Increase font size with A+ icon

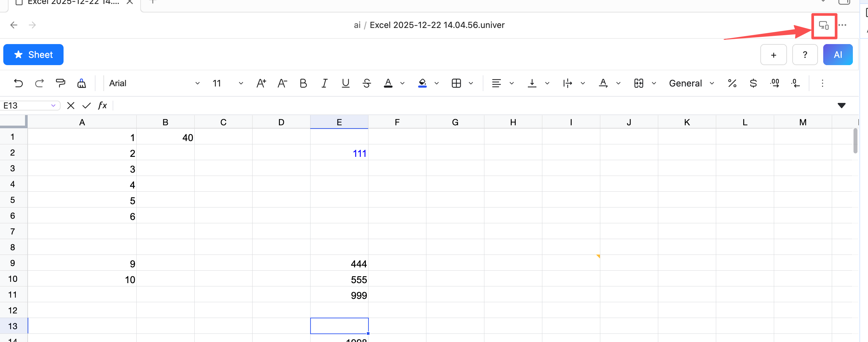261,83
